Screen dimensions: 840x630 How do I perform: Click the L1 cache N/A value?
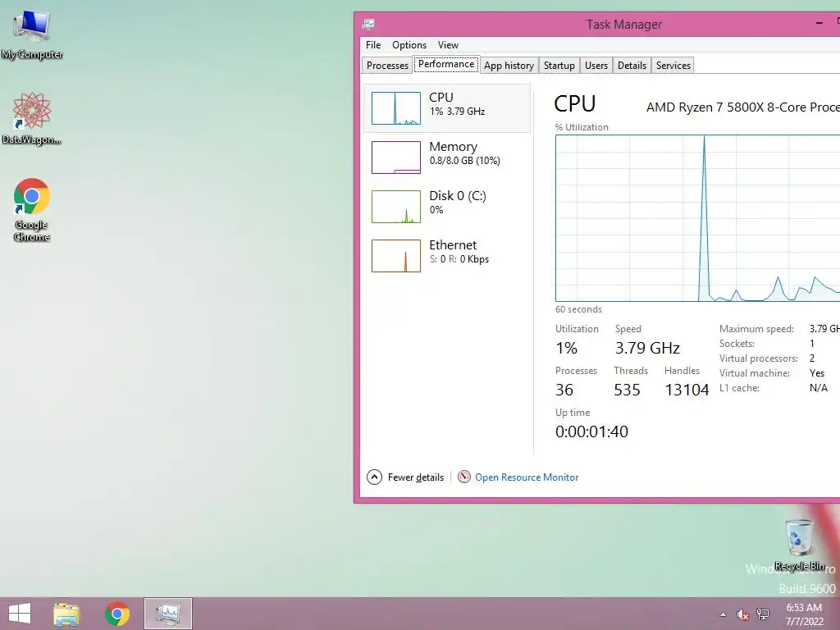(x=819, y=388)
